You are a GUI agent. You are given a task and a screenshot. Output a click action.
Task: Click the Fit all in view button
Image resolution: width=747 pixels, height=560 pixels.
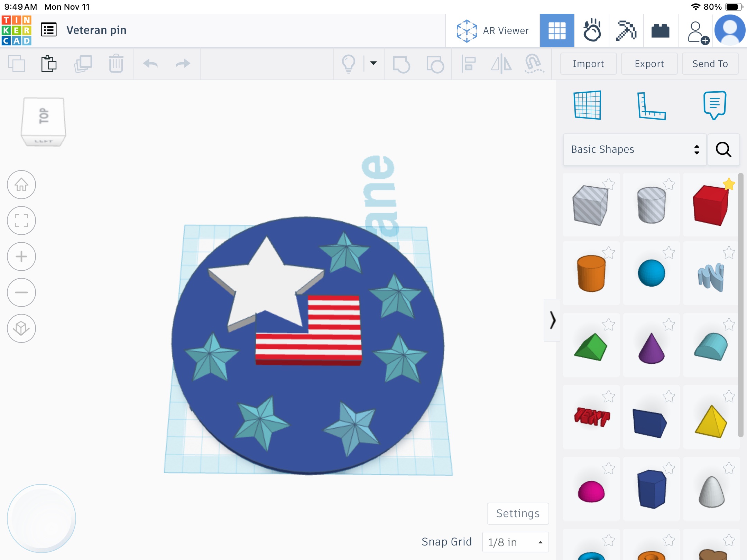(21, 221)
